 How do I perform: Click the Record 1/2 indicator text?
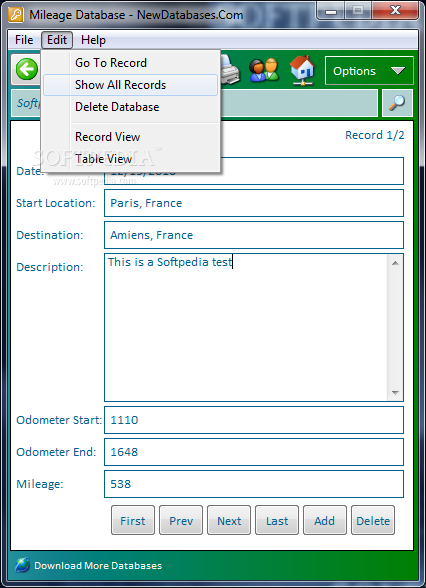tap(375, 135)
